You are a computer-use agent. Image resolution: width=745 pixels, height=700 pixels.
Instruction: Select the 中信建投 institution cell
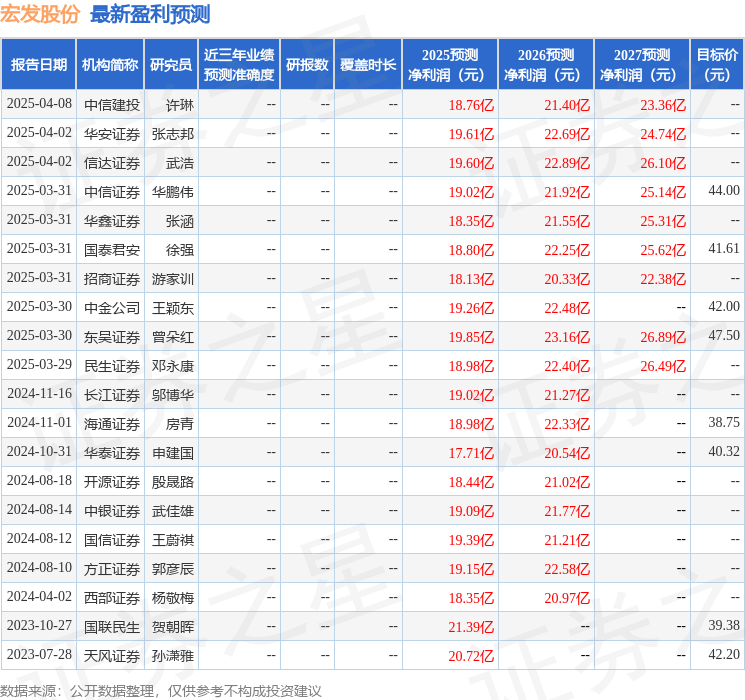pyautogui.click(x=112, y=105)
